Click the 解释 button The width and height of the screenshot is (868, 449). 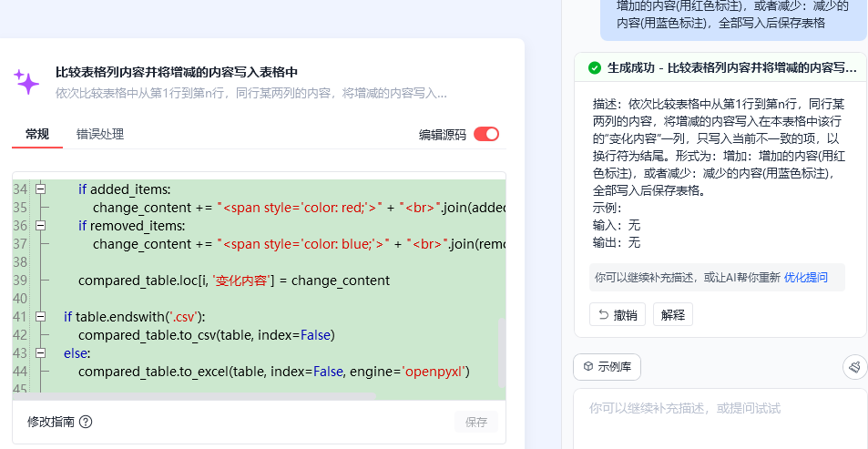point(672,314)
